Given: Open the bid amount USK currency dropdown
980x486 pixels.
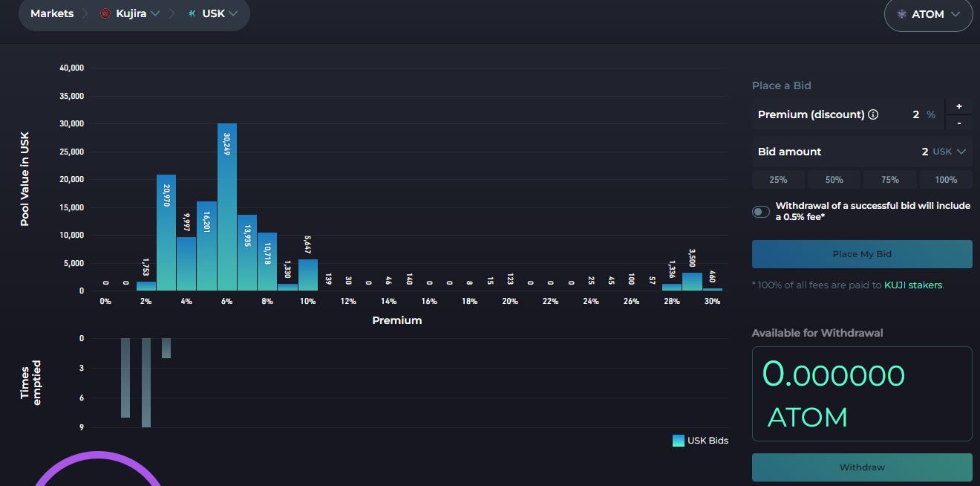Looking at the screenshot, I should [x=950, y=152].
